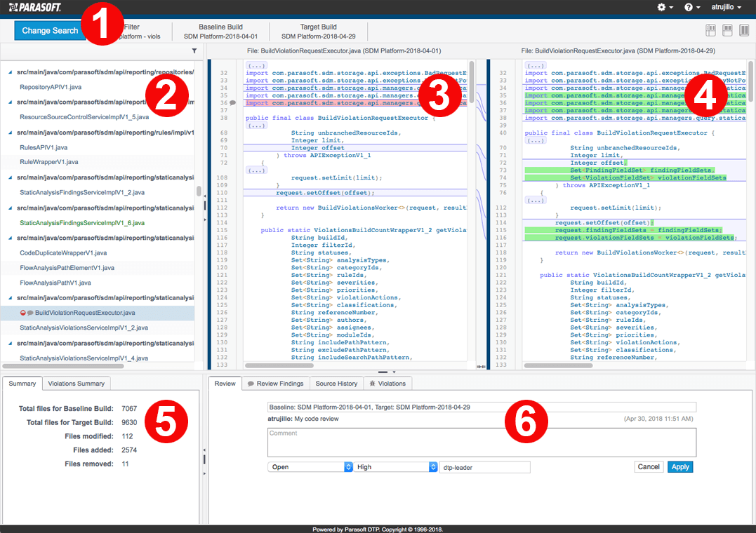Click the baseline code pane vertical scrollbar
Screen dimensions: 756x533
[472, 82]
